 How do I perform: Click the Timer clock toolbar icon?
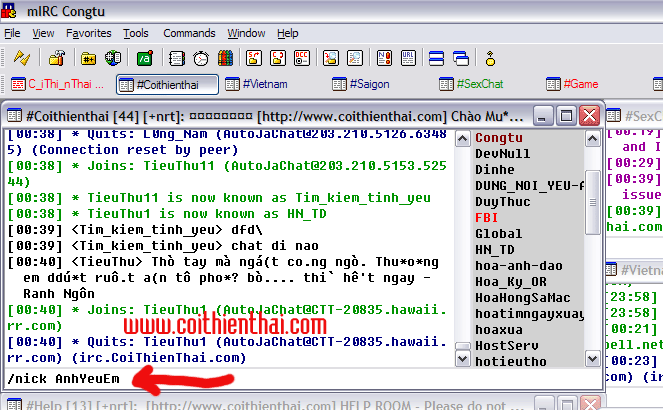201,58
